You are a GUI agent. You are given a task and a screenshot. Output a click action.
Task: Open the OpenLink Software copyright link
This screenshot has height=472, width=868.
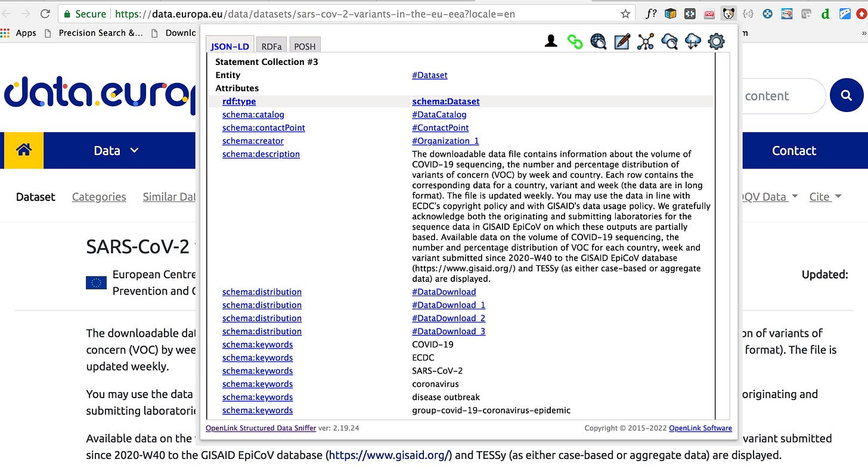pyautogui.click(x=700, y=428)
